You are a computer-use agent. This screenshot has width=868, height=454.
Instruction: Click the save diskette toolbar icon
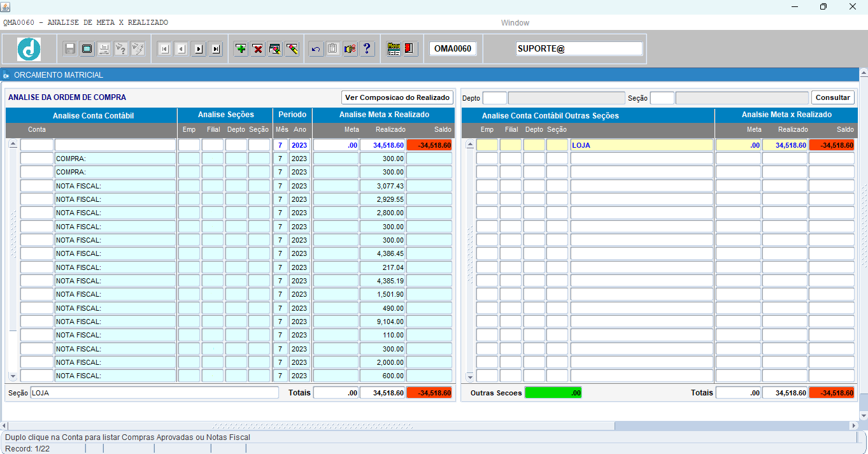[x=70, y=49]
